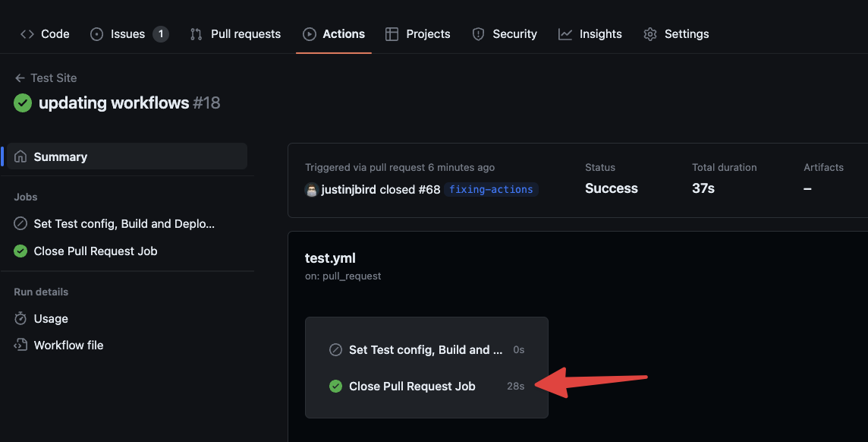Click the Usage stopwatch icon in Run details

pos(20,318)
